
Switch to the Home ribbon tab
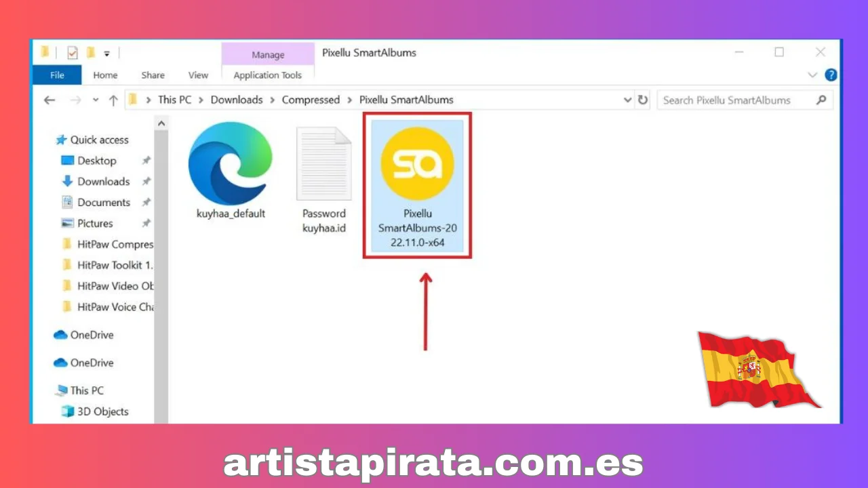105,75
